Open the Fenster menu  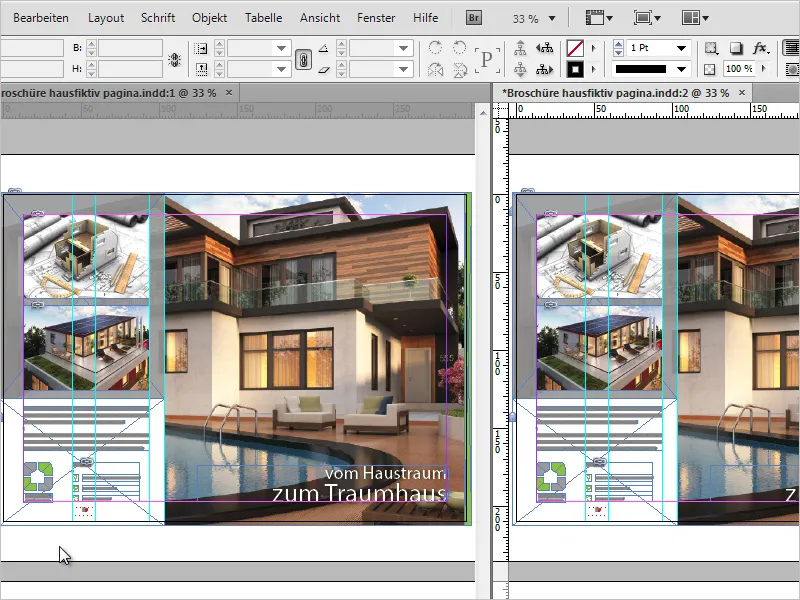pyautogui.click(x=376, y=18)
